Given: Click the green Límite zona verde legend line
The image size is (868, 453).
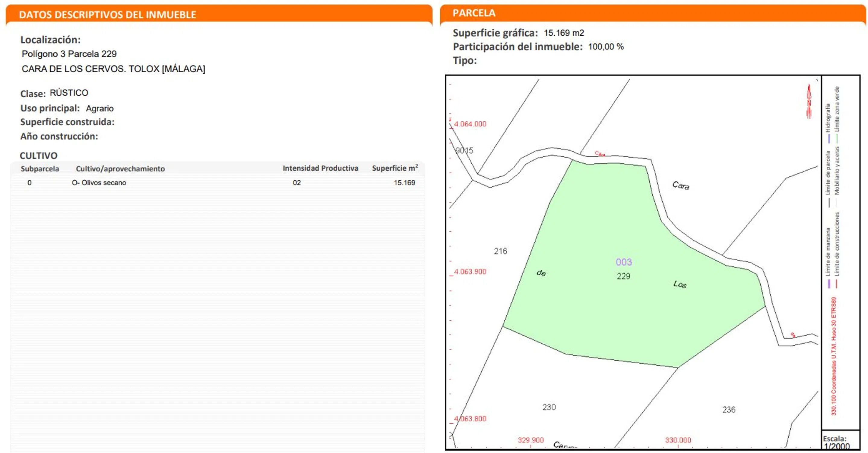Looking at the screenshot, I should point(837,138).
